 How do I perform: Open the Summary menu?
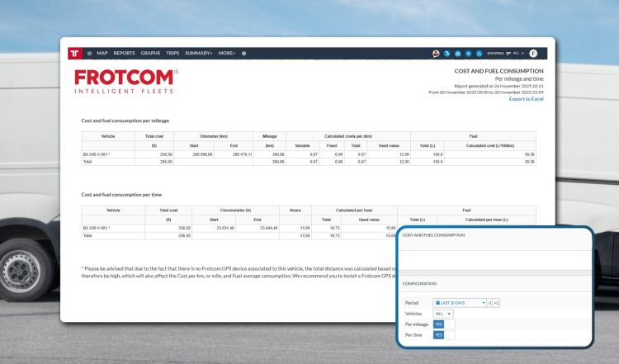pos(198,53)
